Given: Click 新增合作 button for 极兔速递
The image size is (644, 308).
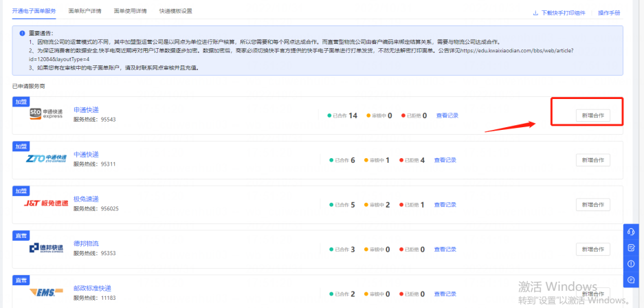Looking at the screenshot, I should pyautogui.click(x=592, y=204).
